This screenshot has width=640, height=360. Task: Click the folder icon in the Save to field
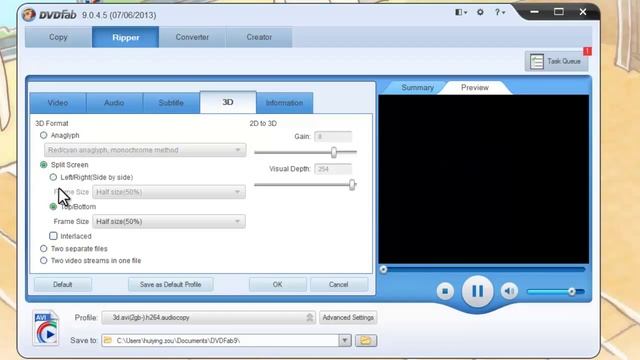pos(108,340)
